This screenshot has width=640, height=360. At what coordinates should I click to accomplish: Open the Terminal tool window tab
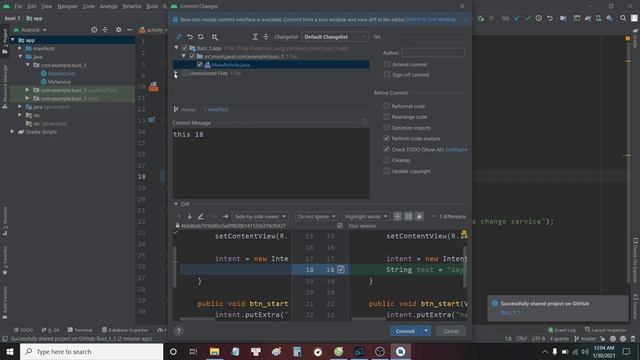[80, 330]
